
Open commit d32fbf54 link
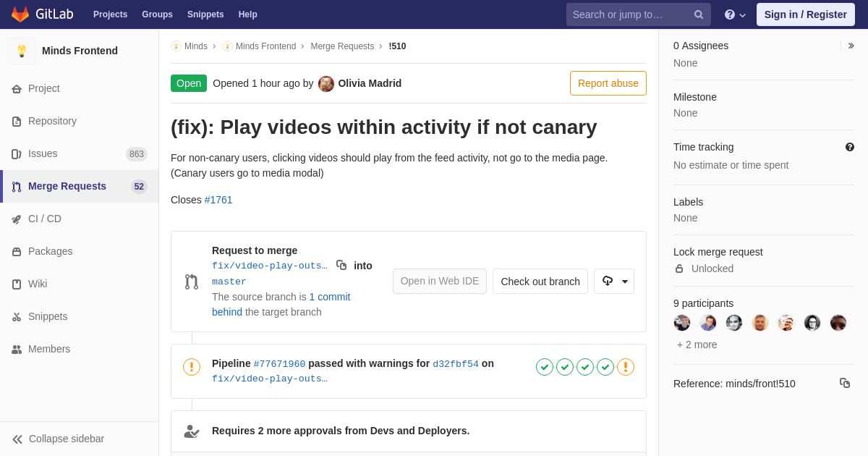pyautogui.click(x=456, y=364)
